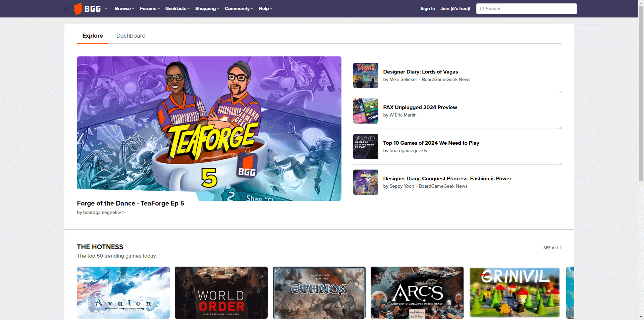Click author Seppy Yoon
Image resolution: width=644 pixels, height=320 pixels.
pos(401,186)
